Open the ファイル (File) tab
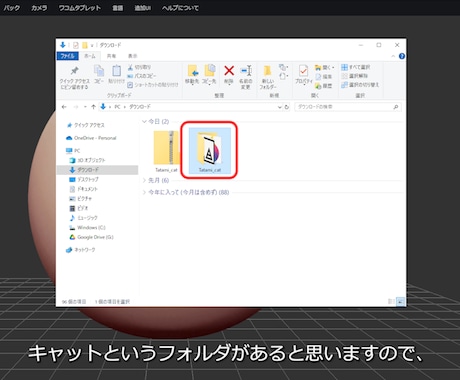The width and height of the screenshot is (460, 380). 68,56
